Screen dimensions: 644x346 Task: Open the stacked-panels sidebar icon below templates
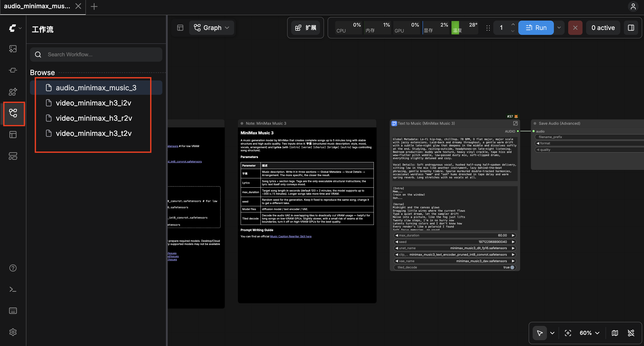tap(13, 156)
